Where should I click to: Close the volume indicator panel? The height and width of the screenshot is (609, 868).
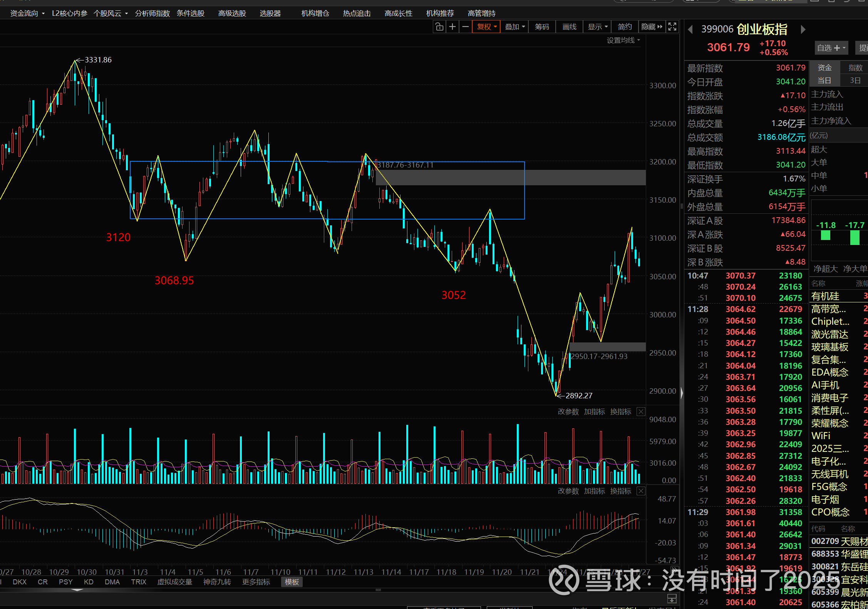coord(641,412)
